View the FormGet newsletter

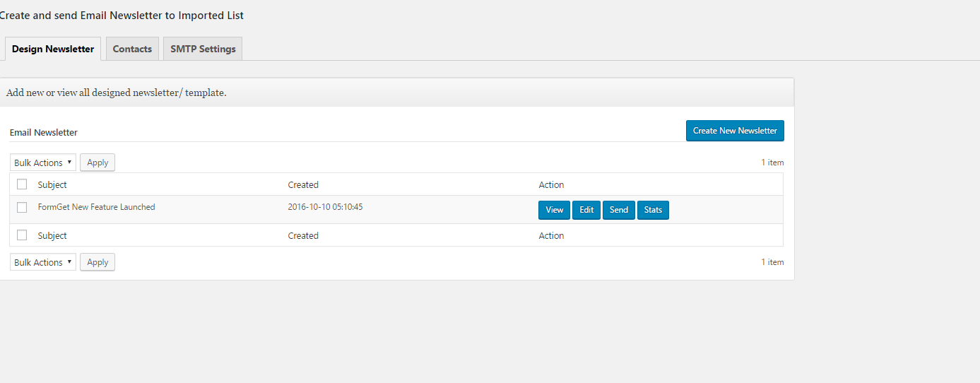pyautogui.click(x=555, y=210)
